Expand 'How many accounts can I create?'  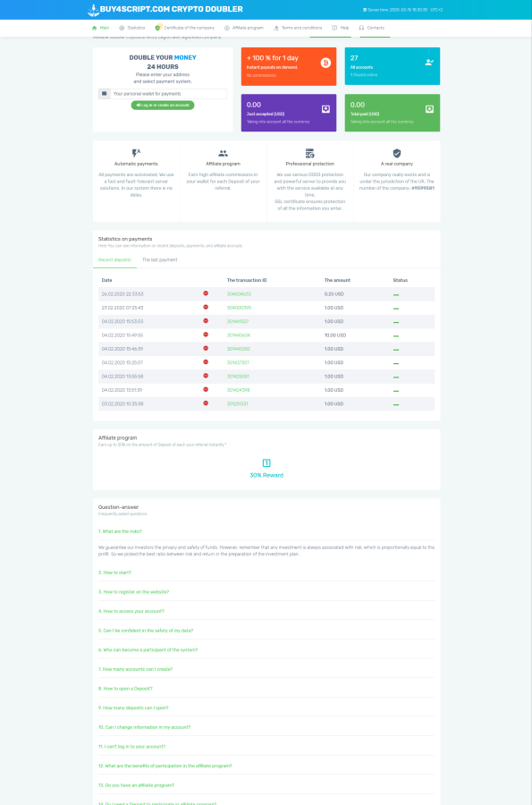coord(135,669)
